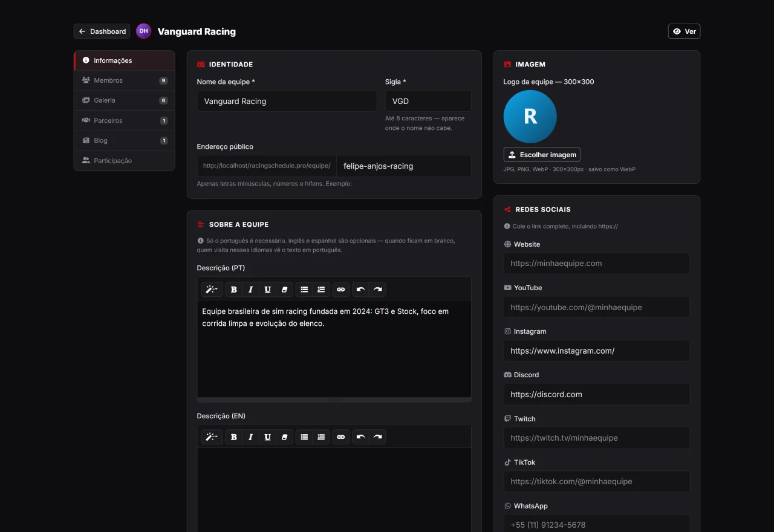Click the Descrição (PT) editor resize bar
The width and height of the screenshot is (774, 532).
(x=334, y=400)
